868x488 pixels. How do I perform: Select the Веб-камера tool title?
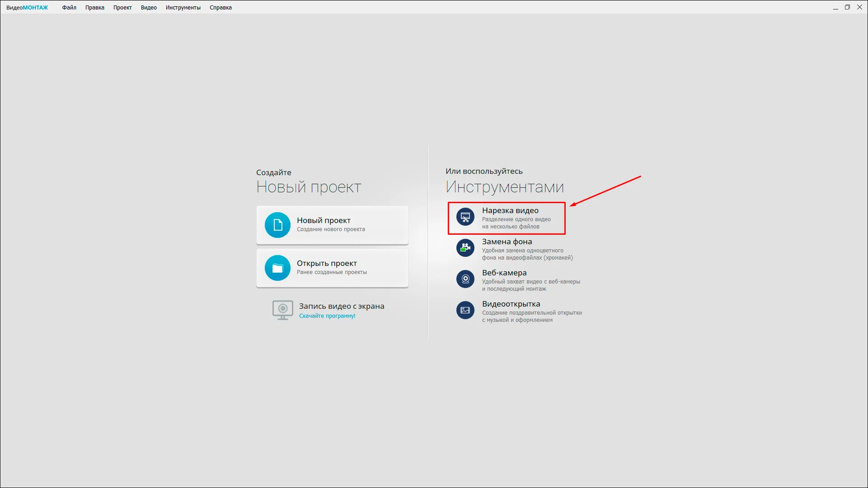(x=504, y=273)
